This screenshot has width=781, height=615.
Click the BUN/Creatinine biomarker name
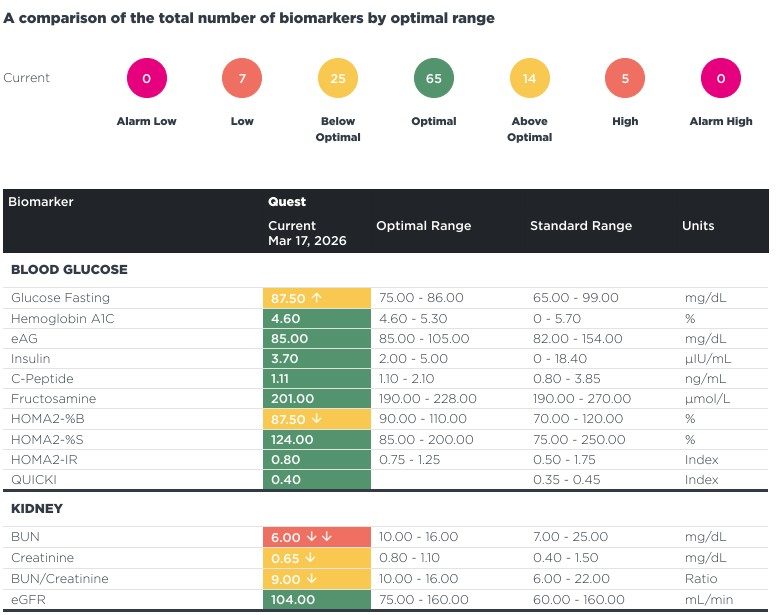click(60, 579)
